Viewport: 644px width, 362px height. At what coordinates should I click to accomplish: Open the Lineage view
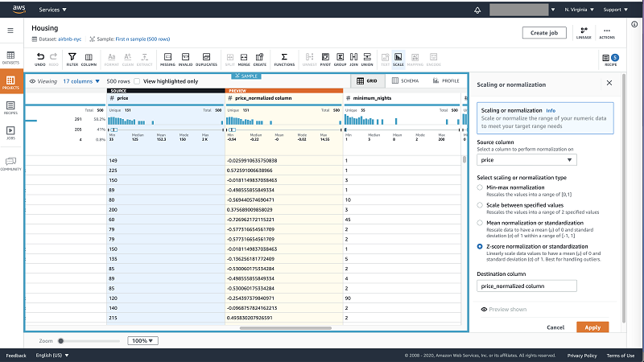click(584, 32)
